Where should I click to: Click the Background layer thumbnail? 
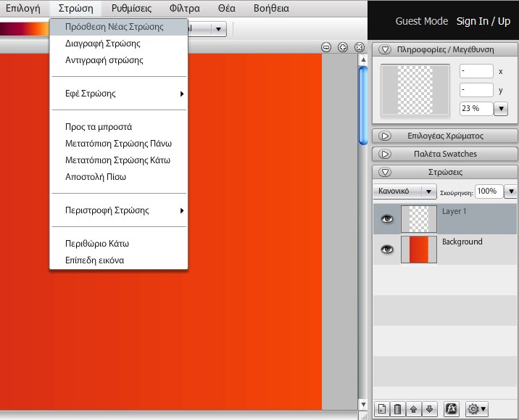point(419,250)
